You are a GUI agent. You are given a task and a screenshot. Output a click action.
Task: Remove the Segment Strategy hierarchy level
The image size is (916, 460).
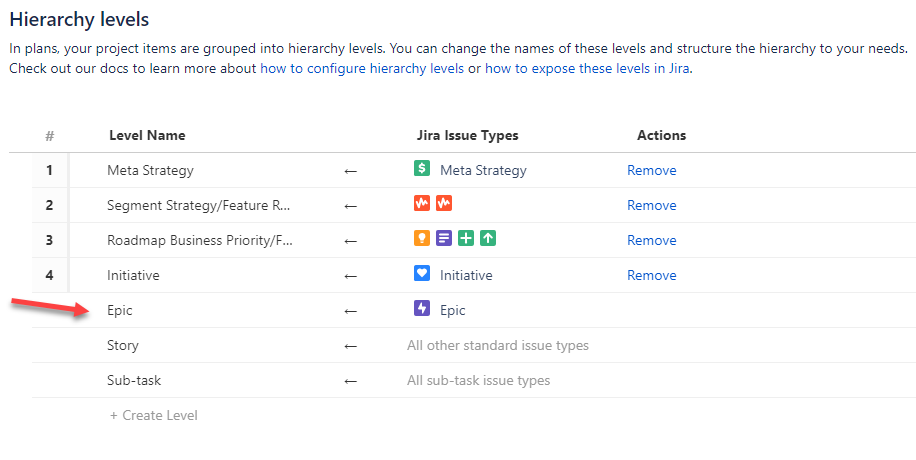tap(651, 205)
